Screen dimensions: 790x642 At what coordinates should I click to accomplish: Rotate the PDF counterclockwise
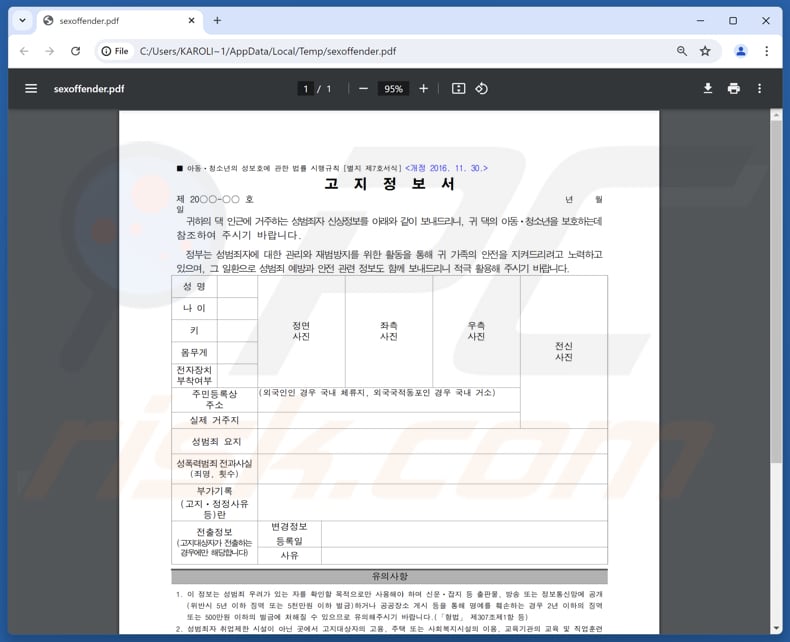coord(481,89)
